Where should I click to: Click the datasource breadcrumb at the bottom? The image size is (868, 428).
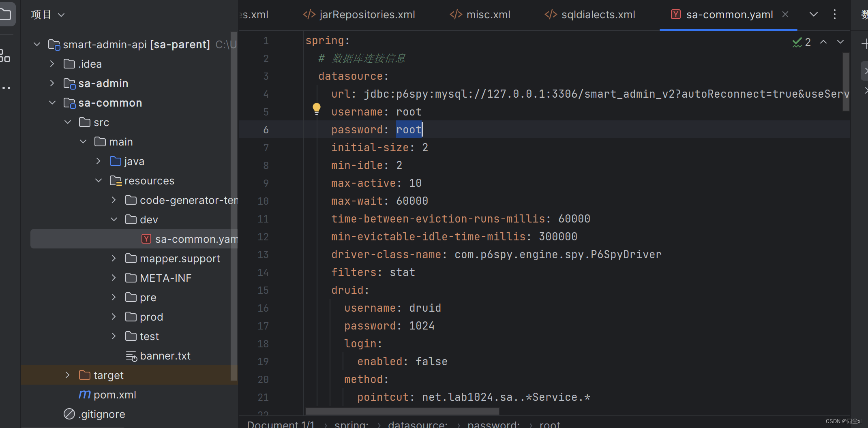coord(417,424)
